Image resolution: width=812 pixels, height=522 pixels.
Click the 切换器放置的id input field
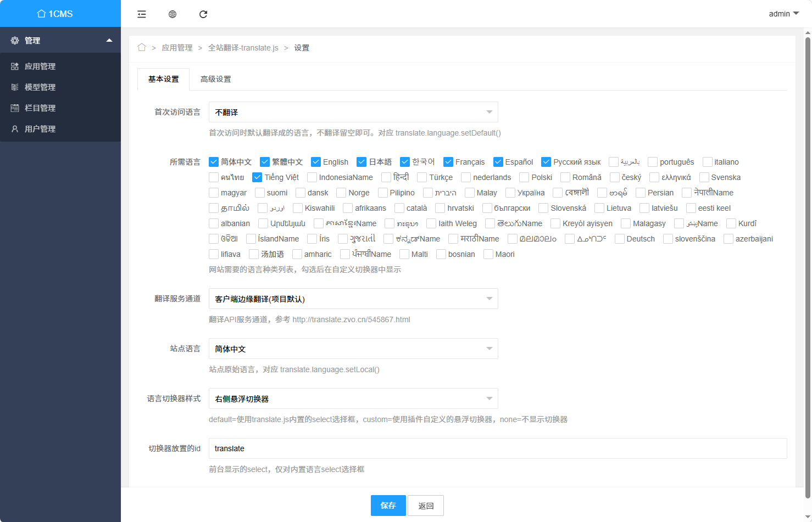pos(497,448)
